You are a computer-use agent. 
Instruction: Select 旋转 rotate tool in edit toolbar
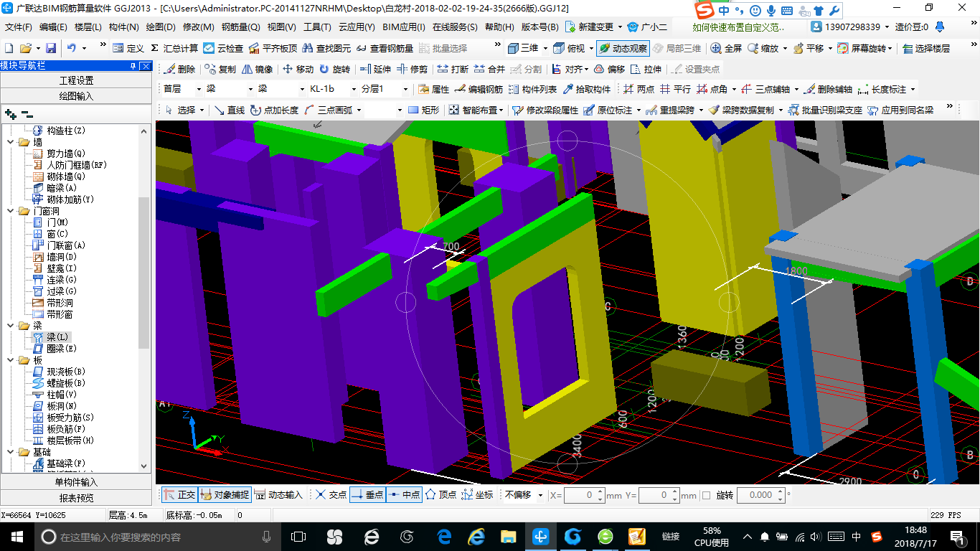[x=335, y=69]
